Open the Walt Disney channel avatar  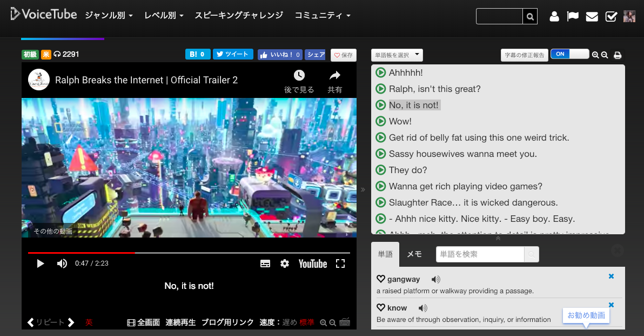38,80
